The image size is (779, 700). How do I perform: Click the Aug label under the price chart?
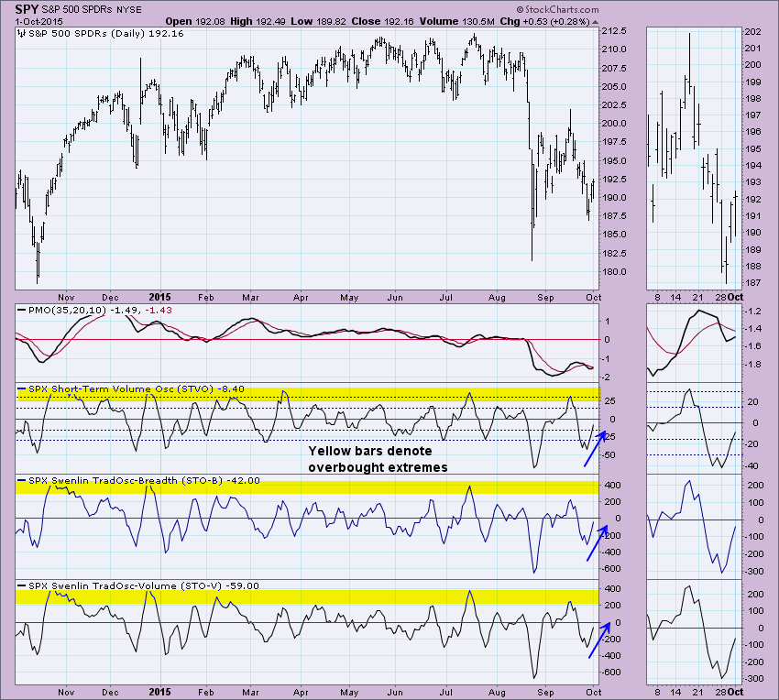[497, 298]
